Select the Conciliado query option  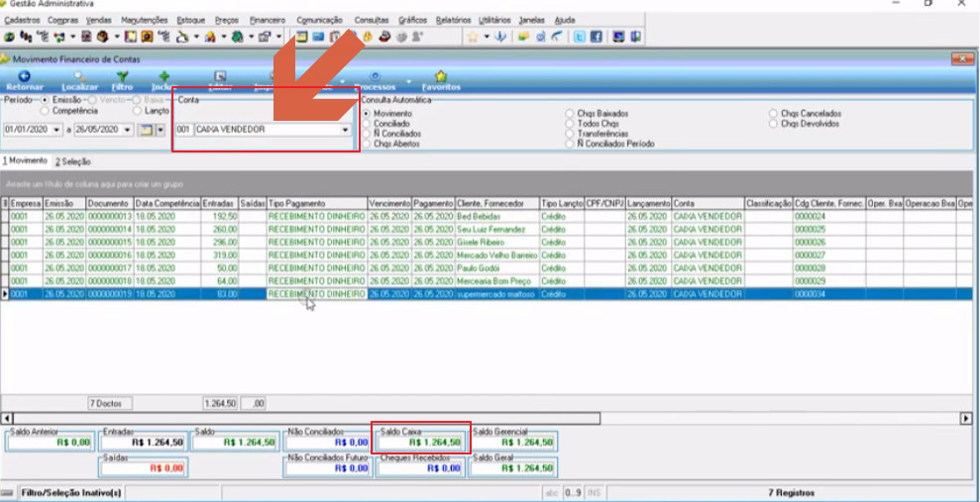[366, 124]
